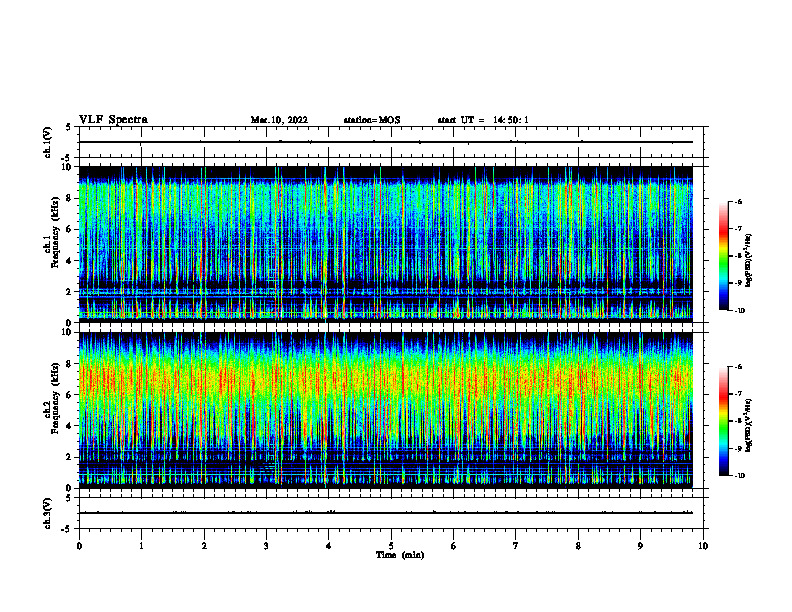Click the "ch.1(V)" axis label at top
The height and width of the screenshot is (612, 792).
click(x=48, y=142)
